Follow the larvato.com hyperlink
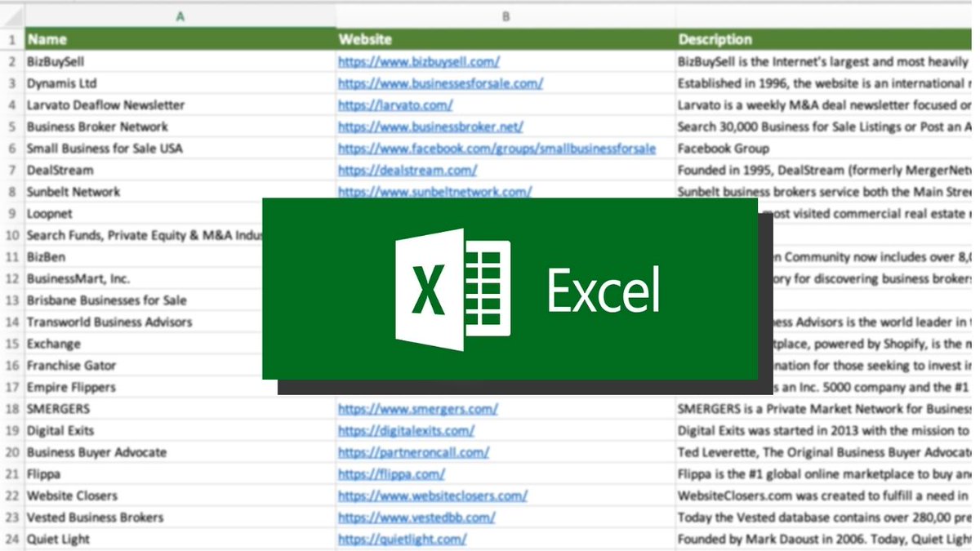 395,104
